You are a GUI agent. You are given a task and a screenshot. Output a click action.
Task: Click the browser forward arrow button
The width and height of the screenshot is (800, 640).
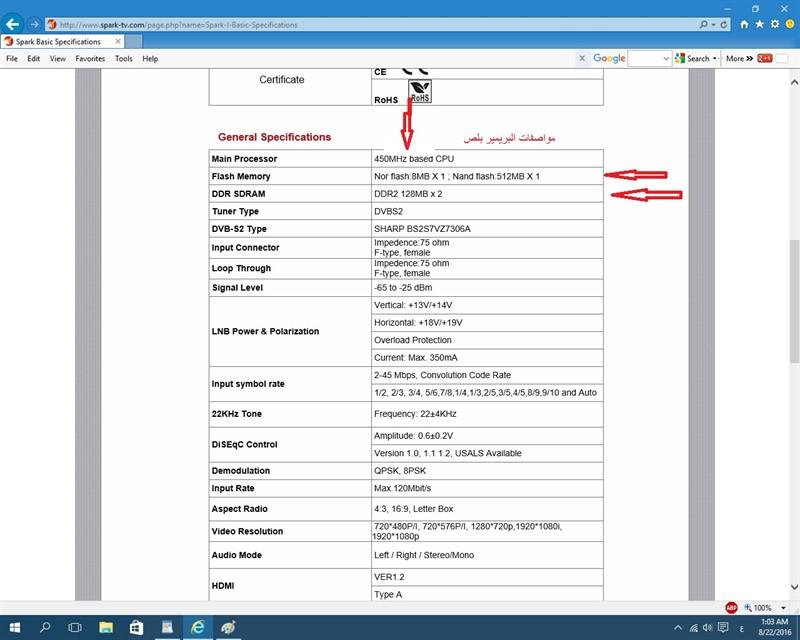point(34,24)
